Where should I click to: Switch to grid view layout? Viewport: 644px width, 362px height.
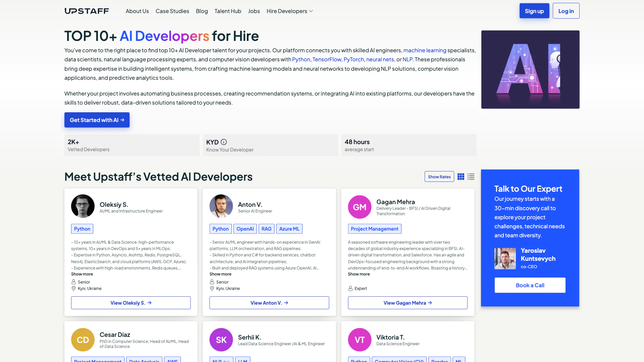pos(461,177)
